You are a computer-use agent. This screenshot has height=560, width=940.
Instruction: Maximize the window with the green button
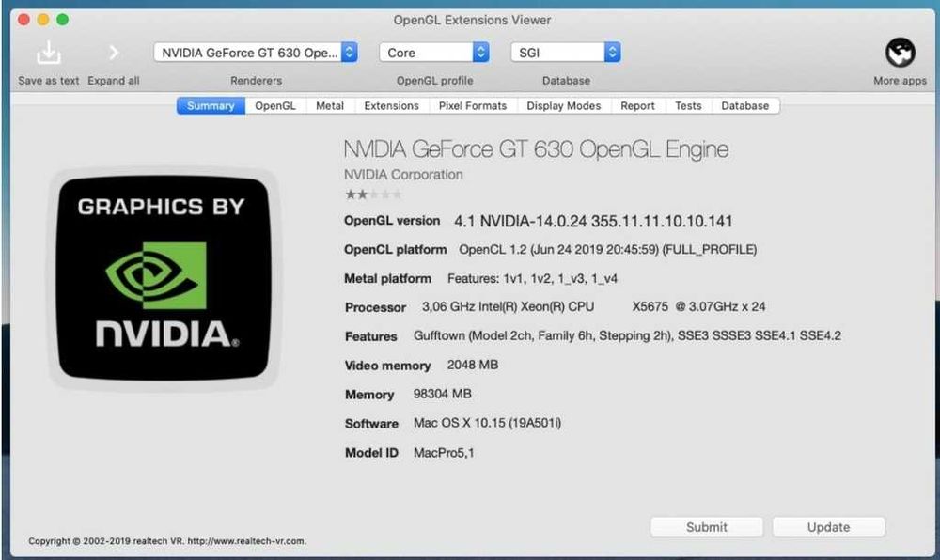(x=62, y=20)
